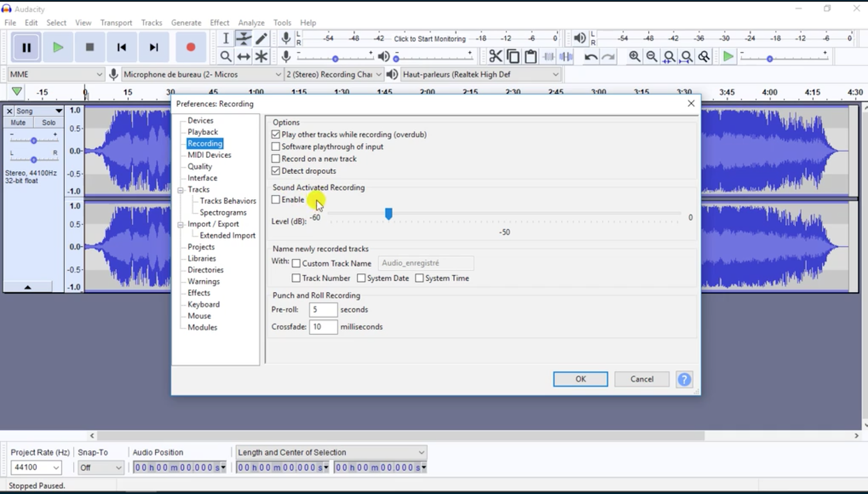The image size is (868, 494).
Task: Click OK to confirm preferences
Action: 580,379
